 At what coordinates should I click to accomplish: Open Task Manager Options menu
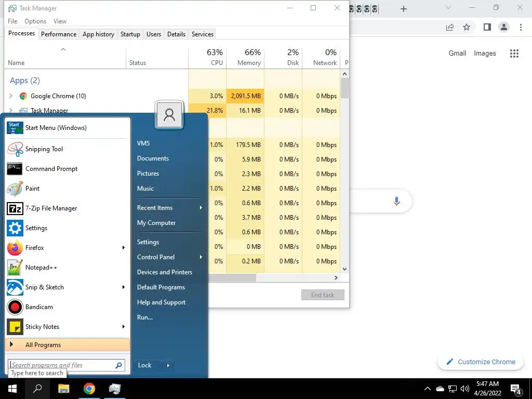[x=35, y=21]
